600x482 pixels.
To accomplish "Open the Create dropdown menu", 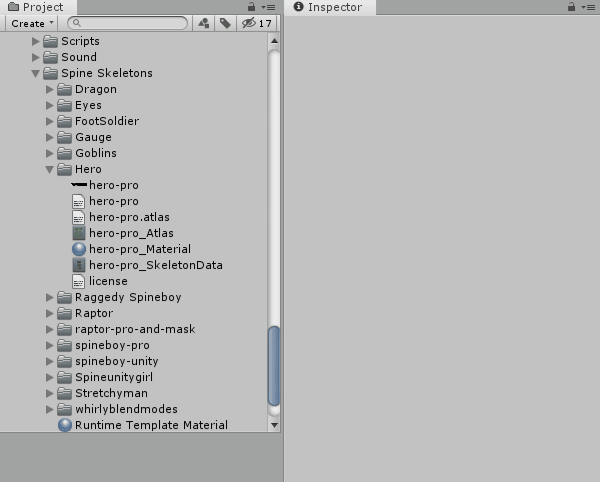I will tap(33, 23).
